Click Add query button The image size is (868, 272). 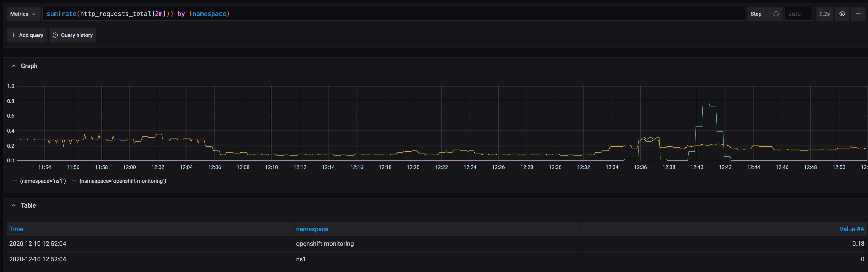(x=27, y=35)
